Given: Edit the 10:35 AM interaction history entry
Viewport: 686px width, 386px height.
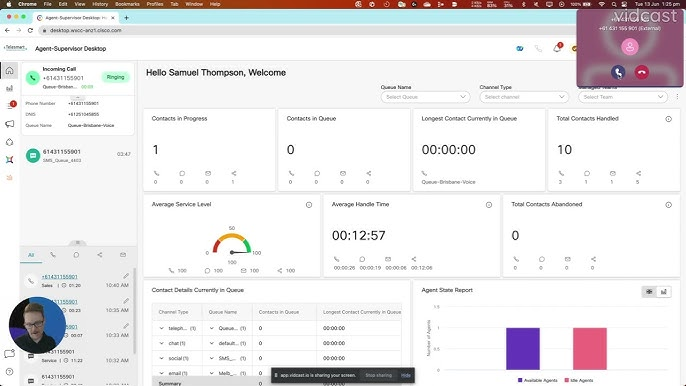Looking at the screenshot, I should [126, 301].
